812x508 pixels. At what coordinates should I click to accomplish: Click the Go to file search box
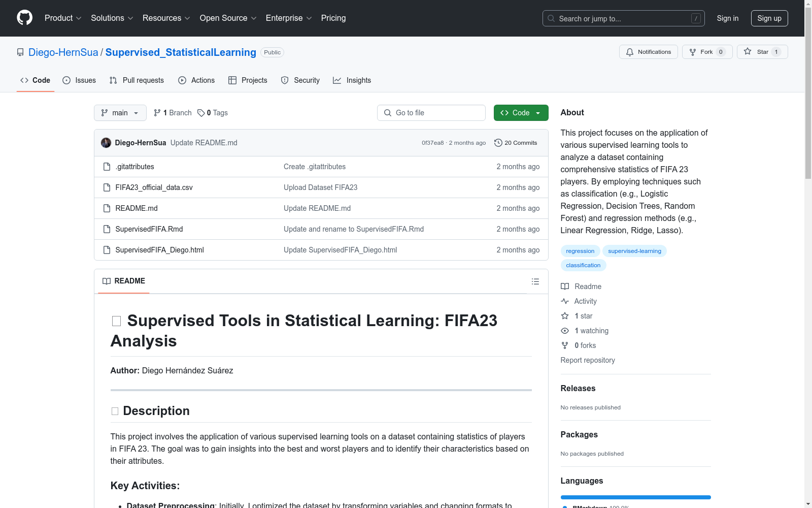pos(431,113)
